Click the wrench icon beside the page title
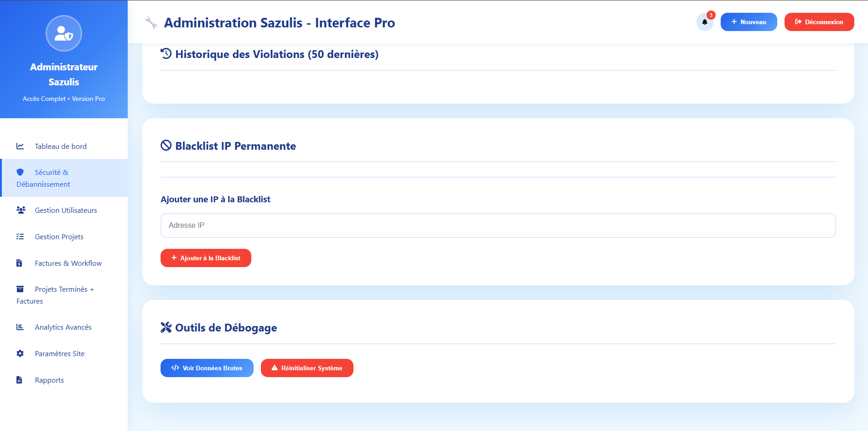The width and height of the screenshot is (868, 431). pos(151,22)
